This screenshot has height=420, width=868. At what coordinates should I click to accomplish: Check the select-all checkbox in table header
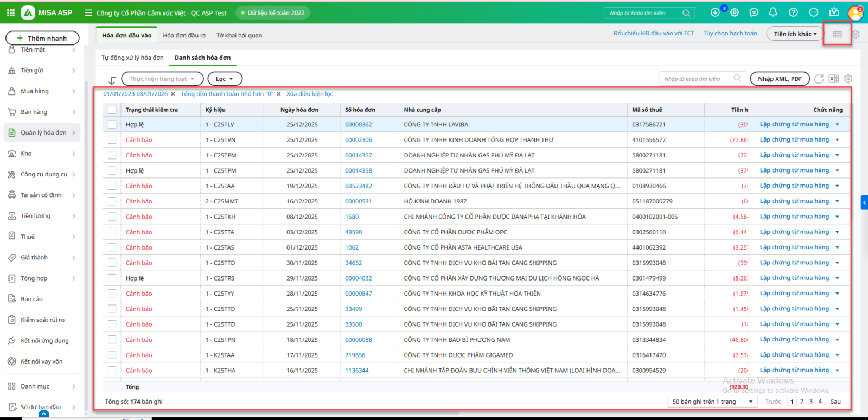point(112,110)
